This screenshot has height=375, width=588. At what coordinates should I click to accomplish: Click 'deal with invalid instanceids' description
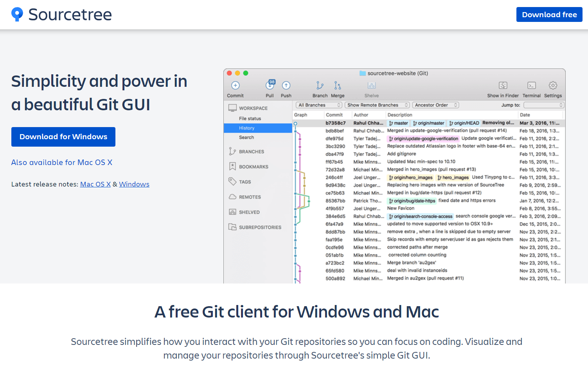click(417, 271)
